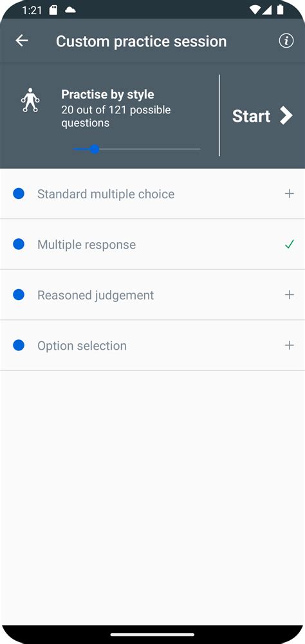Click the Custom practice session title
Screen dimensions: 305x644
click(x=141, y=41)
